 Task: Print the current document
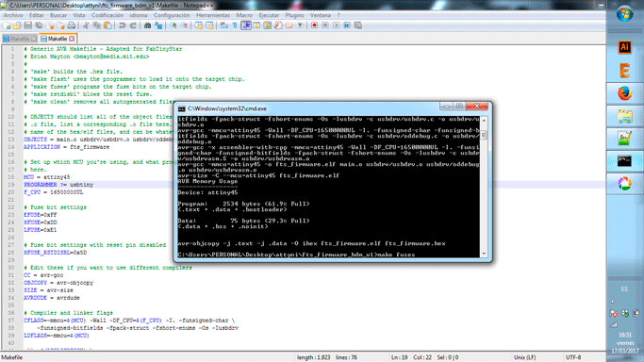(x=72, y=25)
